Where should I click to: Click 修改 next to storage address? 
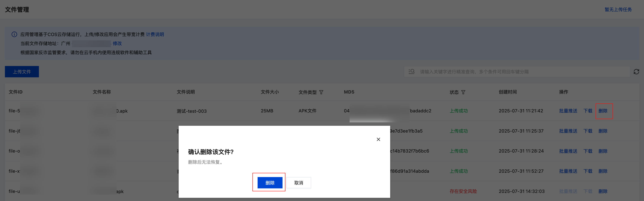[x=117, y=43]
